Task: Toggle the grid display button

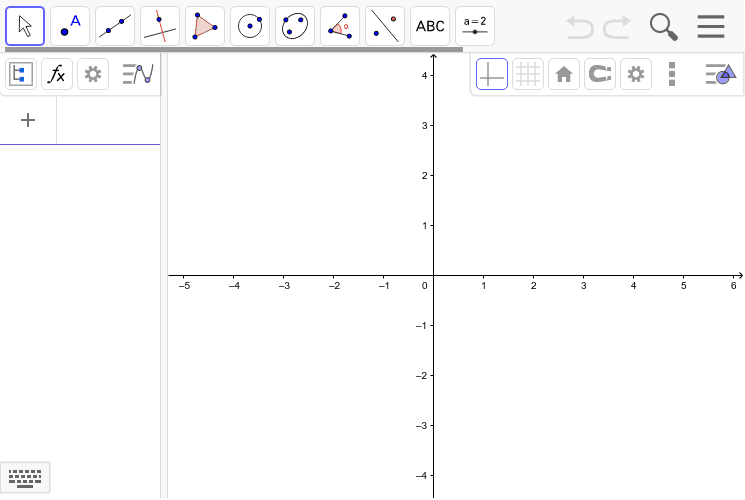Action: click(528, 74)
